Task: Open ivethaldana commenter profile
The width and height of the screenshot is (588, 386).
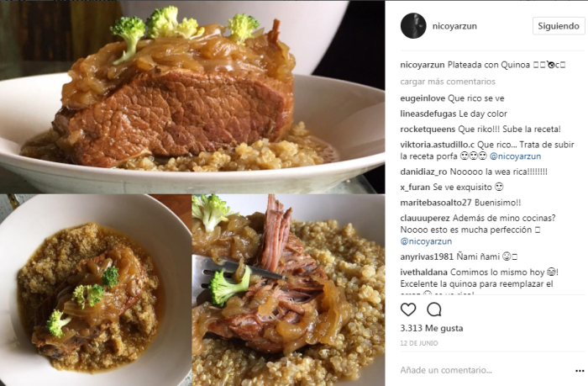Action: point(423,272)
